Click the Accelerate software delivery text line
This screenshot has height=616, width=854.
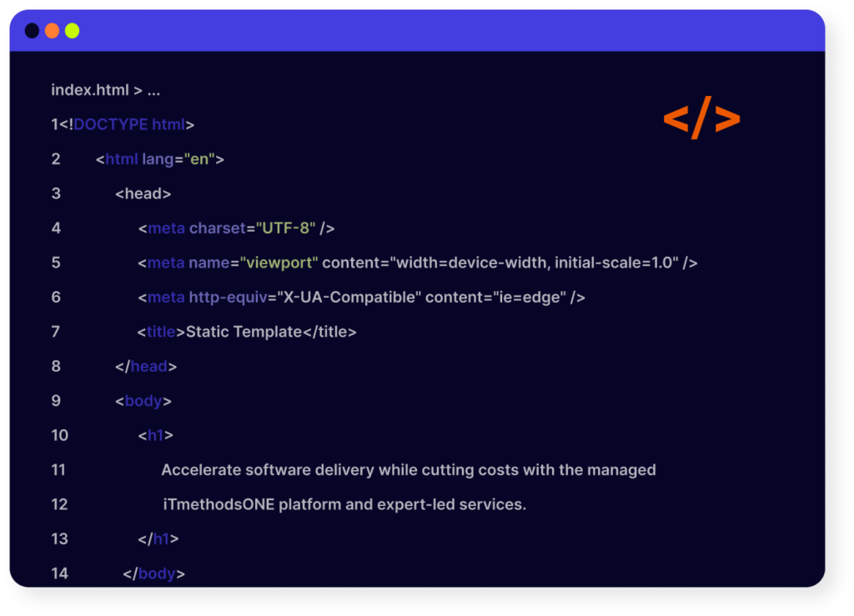409,469
